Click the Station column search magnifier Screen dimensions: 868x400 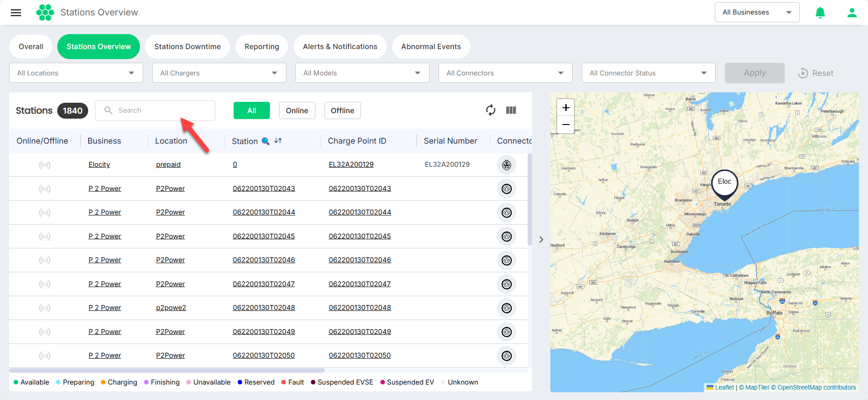(x=266, y=141)
